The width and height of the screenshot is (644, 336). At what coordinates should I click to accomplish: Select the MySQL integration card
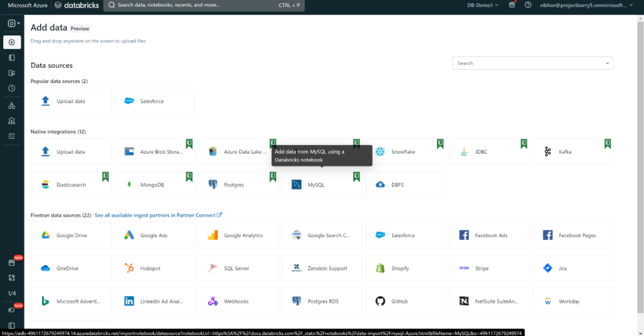(321, 185)
